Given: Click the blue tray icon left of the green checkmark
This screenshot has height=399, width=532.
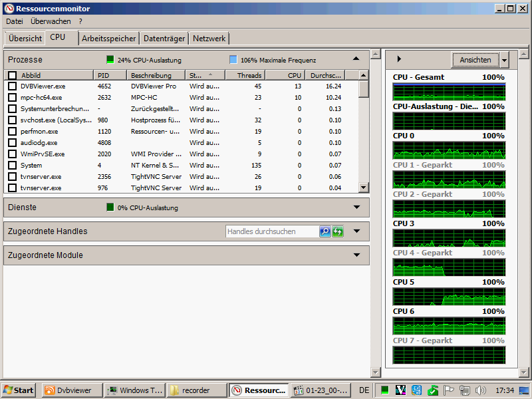Looking at the screenshot, I should [x=417, y=390].
